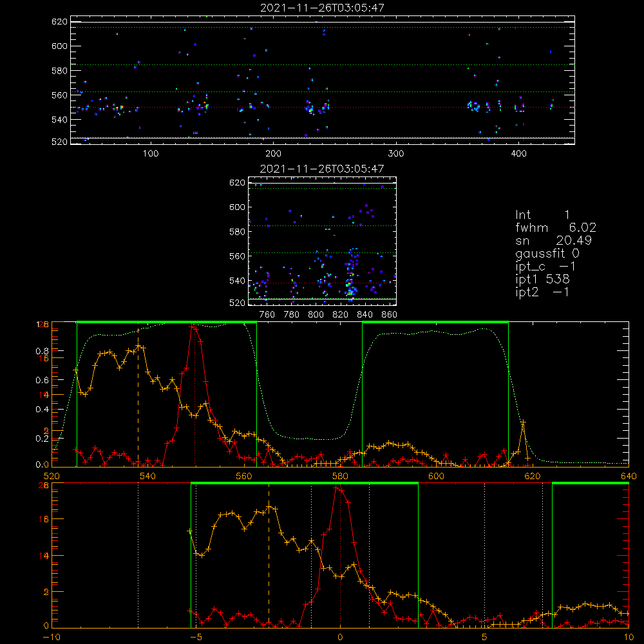Click y-axis label 600 of the middle plot
The image size is (644, 644).
coord(237,207)
